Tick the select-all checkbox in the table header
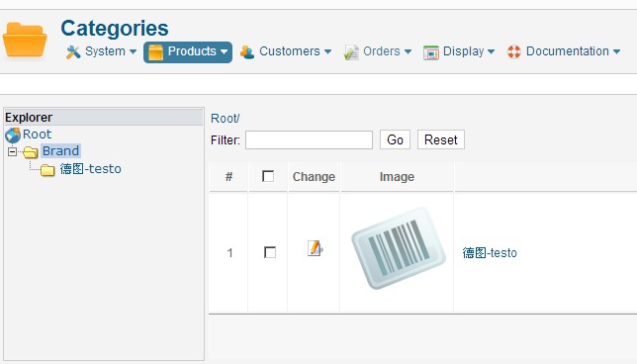The image size is (637, 364). coord(268,176)
